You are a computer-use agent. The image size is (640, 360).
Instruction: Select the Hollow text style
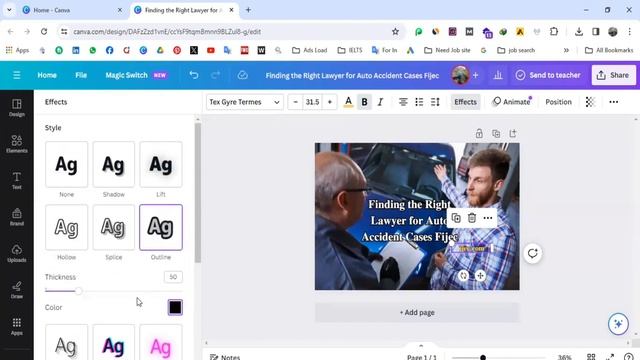67,227
